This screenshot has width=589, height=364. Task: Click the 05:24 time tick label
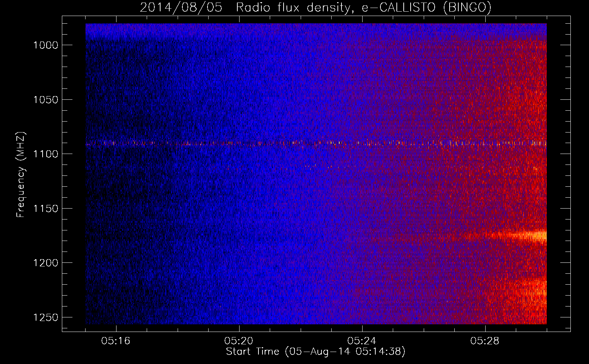[362, 341]
